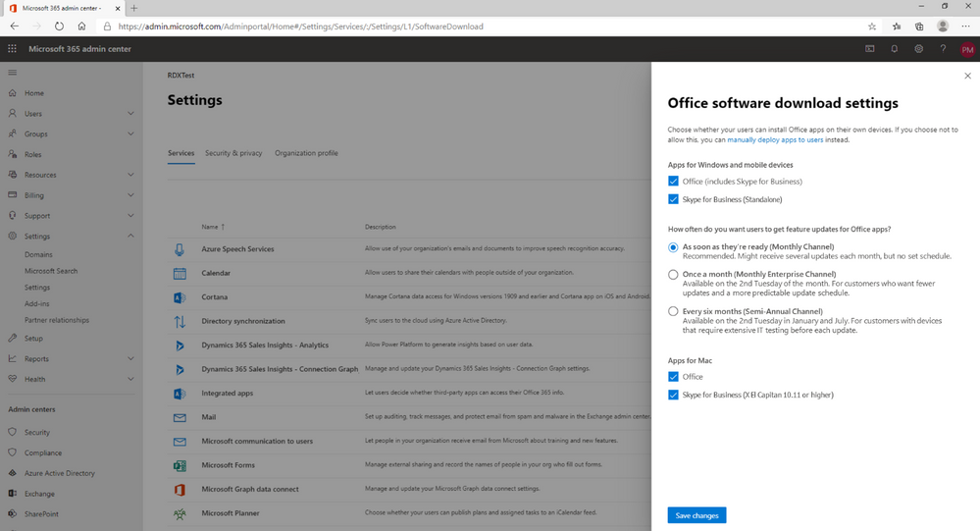This screenshot has width=980, height=531.
Task: Click the Health heart icon
Action: click(13, 379)
